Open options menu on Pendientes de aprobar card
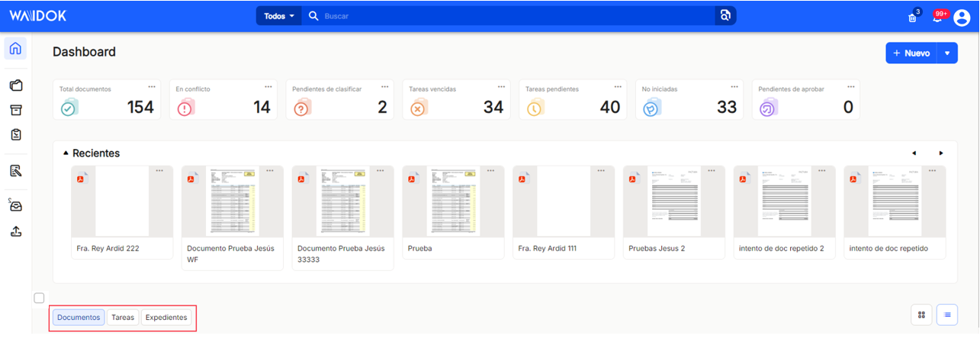The image size is (980, 339). pyautogui.click(x=851, y=86)
